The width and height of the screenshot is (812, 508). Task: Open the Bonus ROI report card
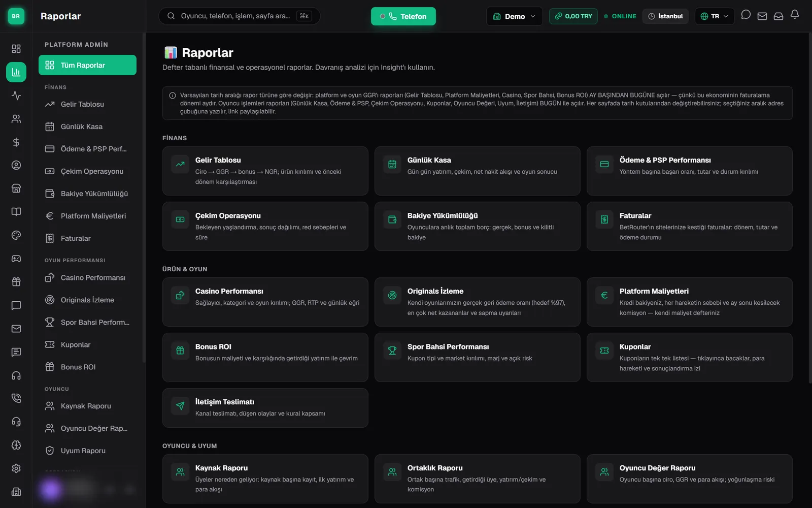pos(265,357)
